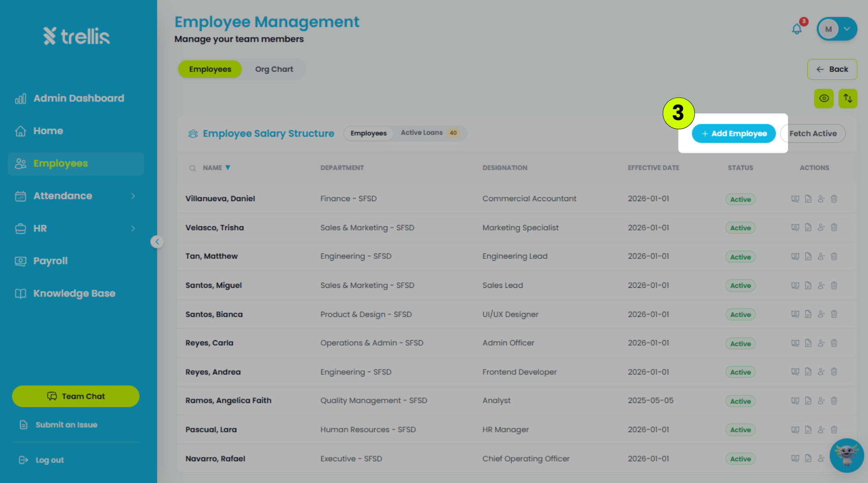The height and width of the screenshot is (483, 868).
Task: Click Submit an Issue link
Action: click(59, 425)
